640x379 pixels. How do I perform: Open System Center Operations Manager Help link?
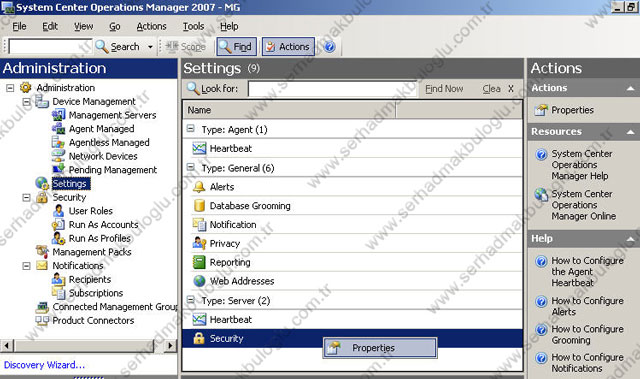pyautogui.click(x=582, y=165)
